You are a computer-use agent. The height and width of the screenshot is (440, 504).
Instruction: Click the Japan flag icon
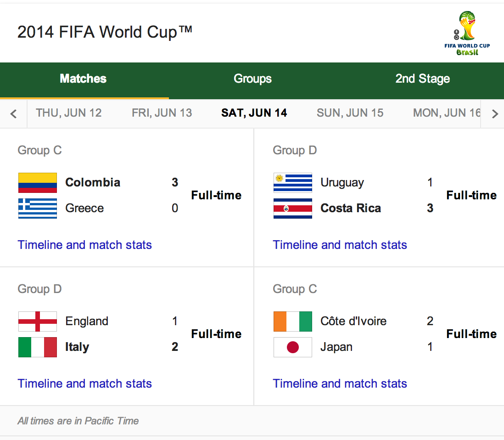coord(293,347)
